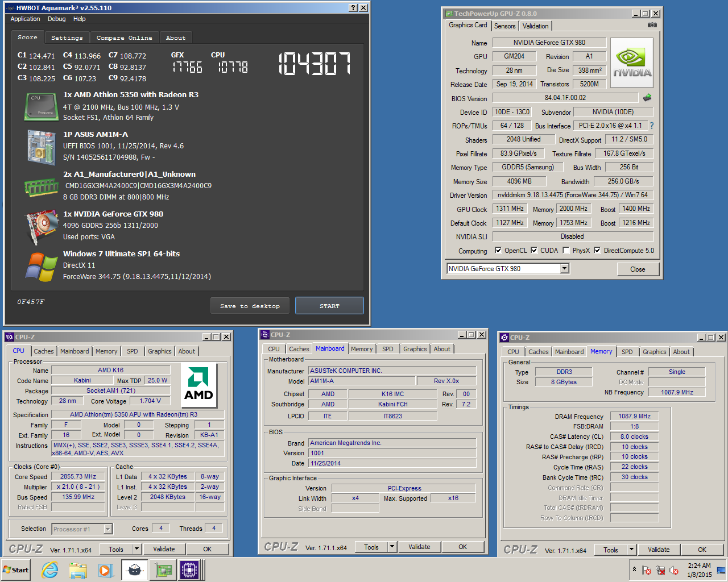Screen dimensions: 728x582
Task: Toggle the PhysX checkbox in GPU-Z
Action: [x=566, y=250]
